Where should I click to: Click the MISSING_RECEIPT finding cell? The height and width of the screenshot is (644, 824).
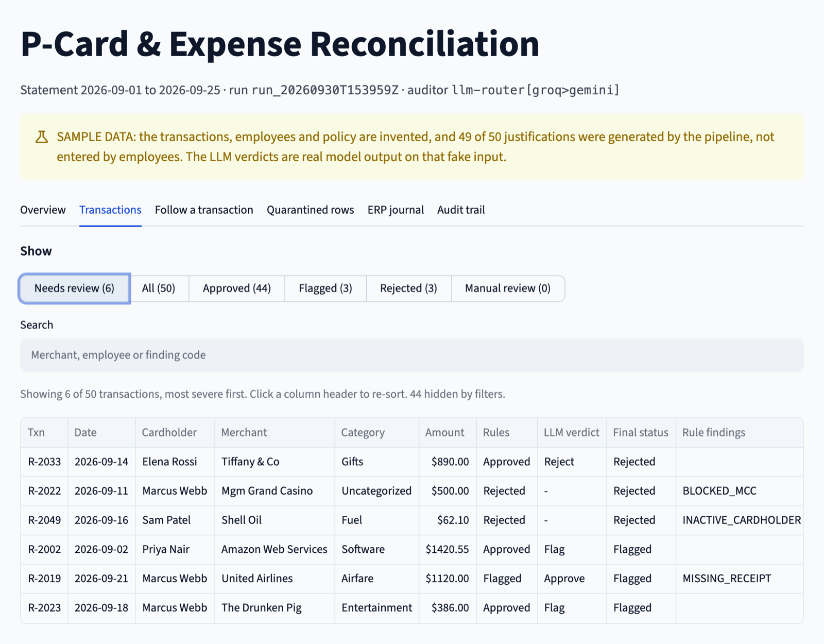point(740,579)
